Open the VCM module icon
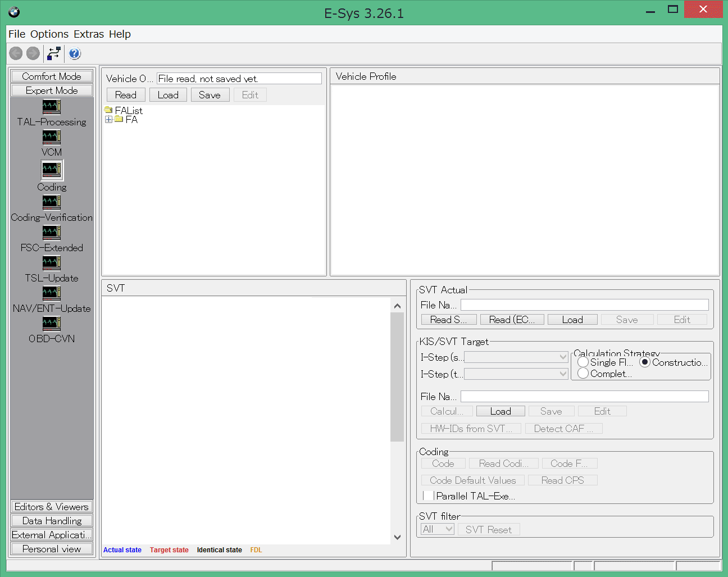 [x=51, y=137]
